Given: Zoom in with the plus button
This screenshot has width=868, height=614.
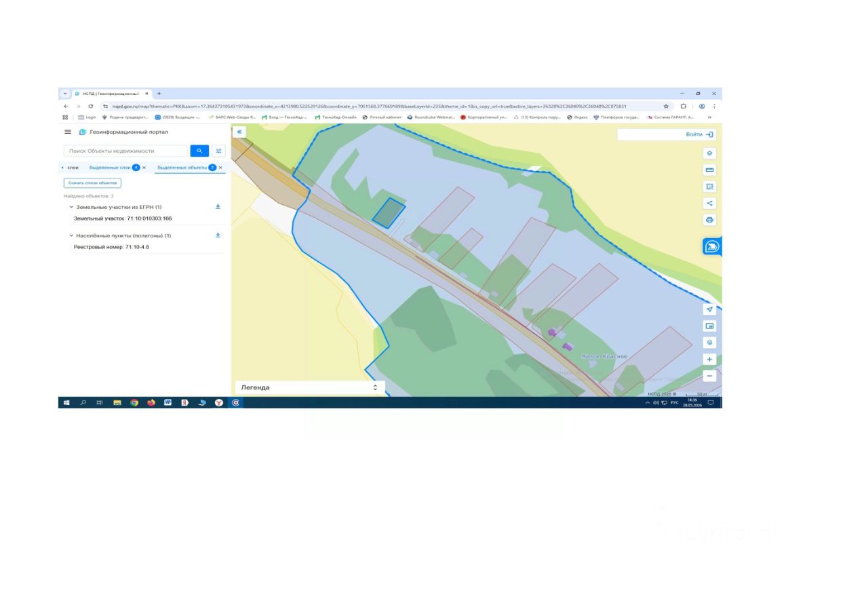Looking at the screenshot, I should click(x=709, y=360).
